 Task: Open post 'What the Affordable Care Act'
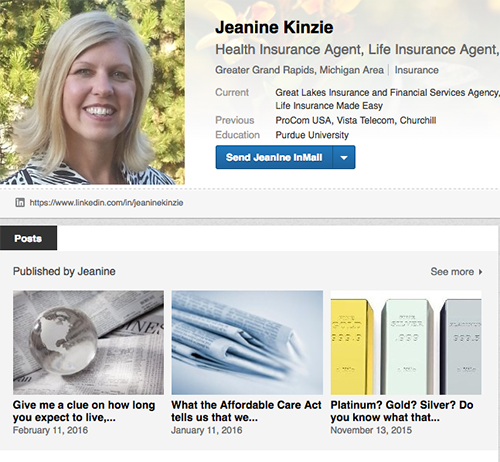coord(246,411)
